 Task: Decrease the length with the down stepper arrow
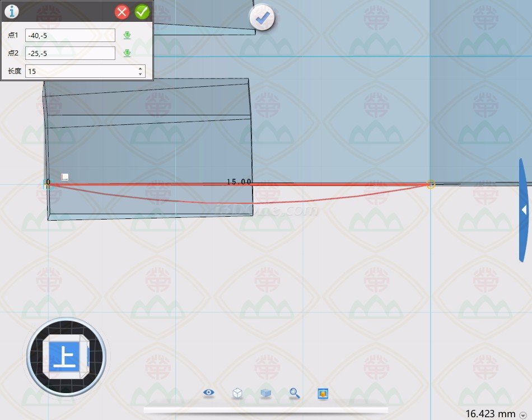pos(139,74)
